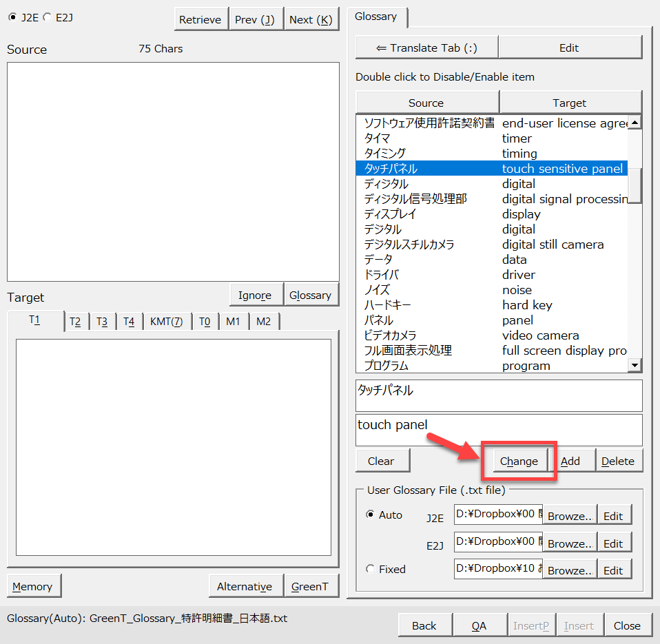Return to Translate Tab

(x=426, y=48)
